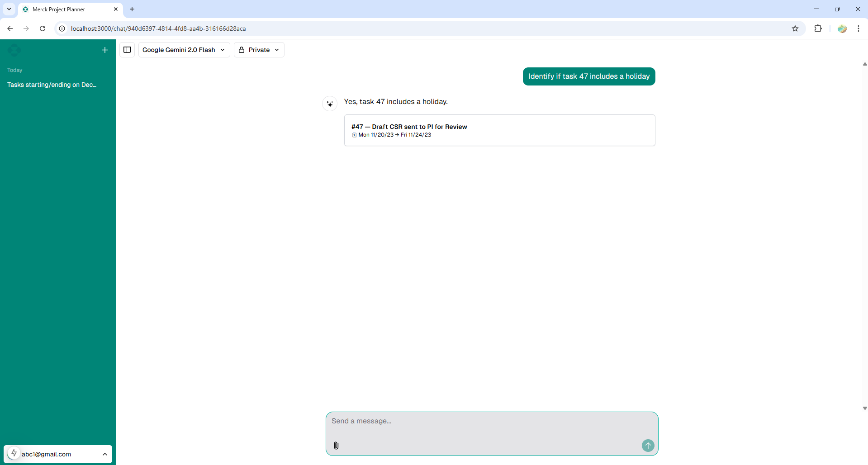
Task: Toggle the sidebar panel icon
Action: click(127, 50)
